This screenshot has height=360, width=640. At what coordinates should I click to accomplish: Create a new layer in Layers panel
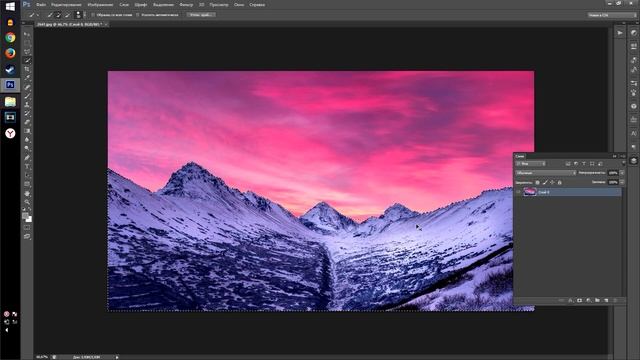606,300
